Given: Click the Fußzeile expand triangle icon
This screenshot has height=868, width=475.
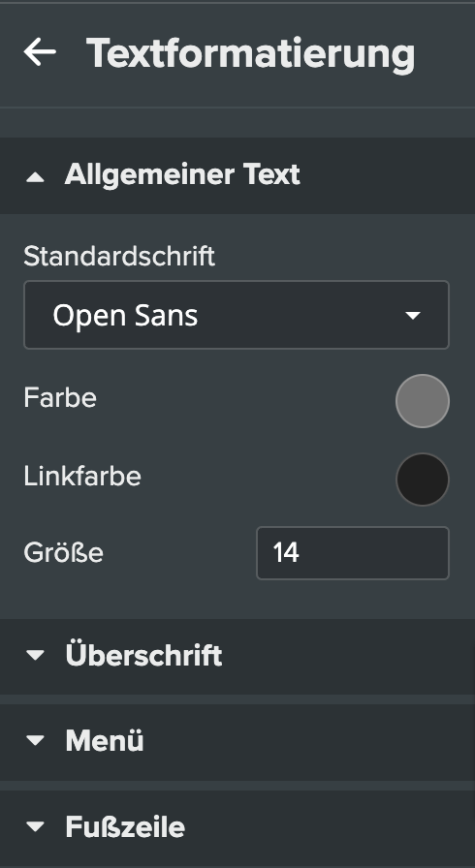Looking at the screenshot, I should (36, 827).
